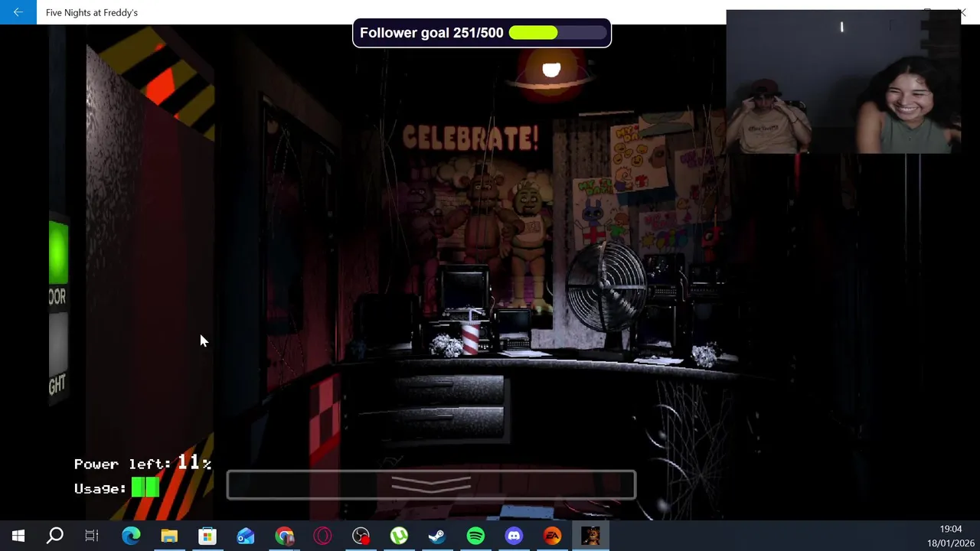Click the 'Five Nights at Freddy's' window title

[x=92, y=12]
